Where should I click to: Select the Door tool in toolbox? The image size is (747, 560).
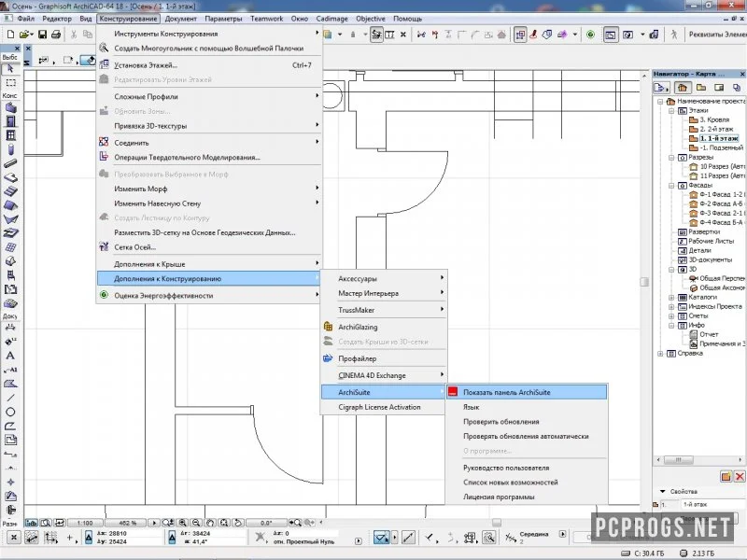[x=10, y=121]
